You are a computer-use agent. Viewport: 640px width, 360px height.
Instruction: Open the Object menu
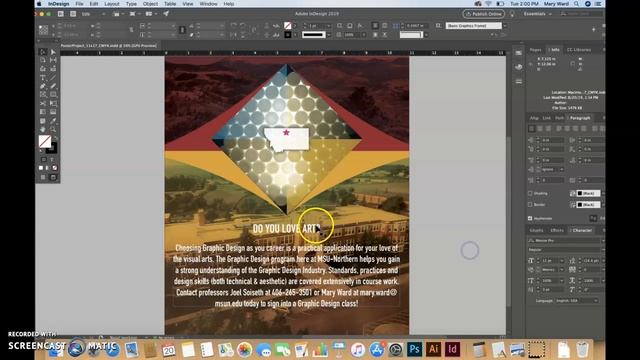click(150, 4)
